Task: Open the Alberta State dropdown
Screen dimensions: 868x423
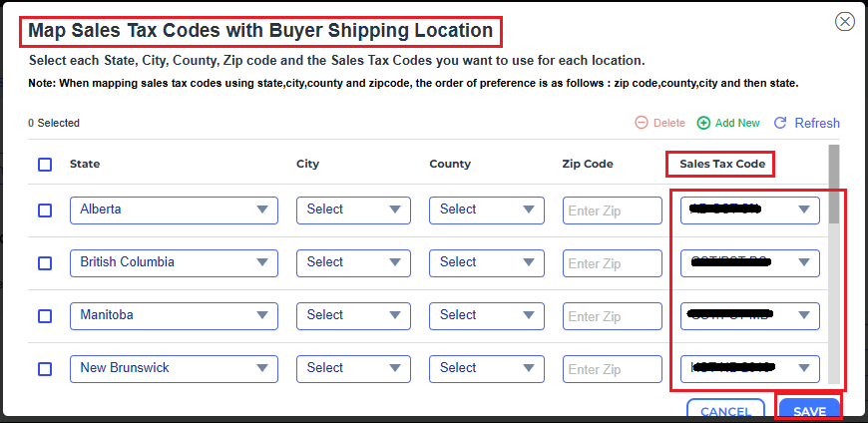Action: [175, 211]
